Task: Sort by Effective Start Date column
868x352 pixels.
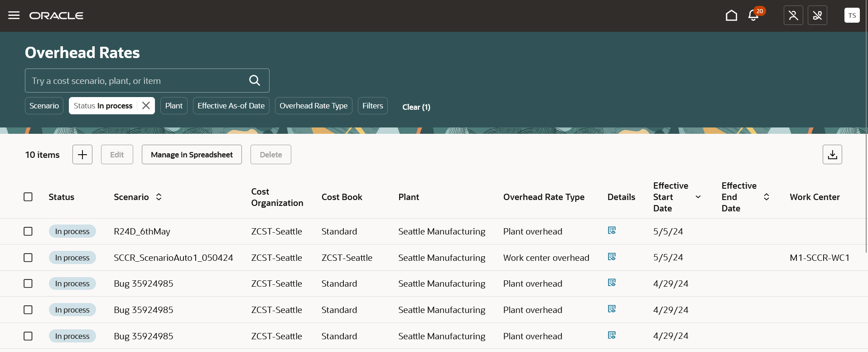Action: (698, 197)
